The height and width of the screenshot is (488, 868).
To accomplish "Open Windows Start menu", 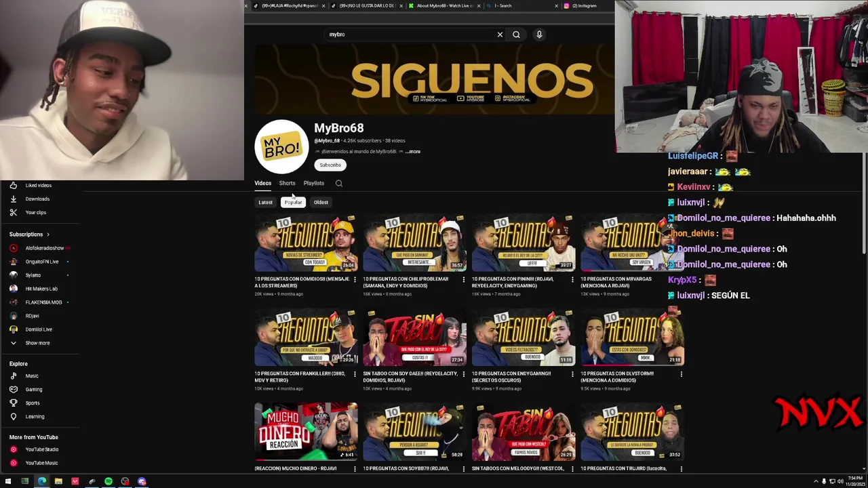I will pyautogui.click(x=8, y=481).
